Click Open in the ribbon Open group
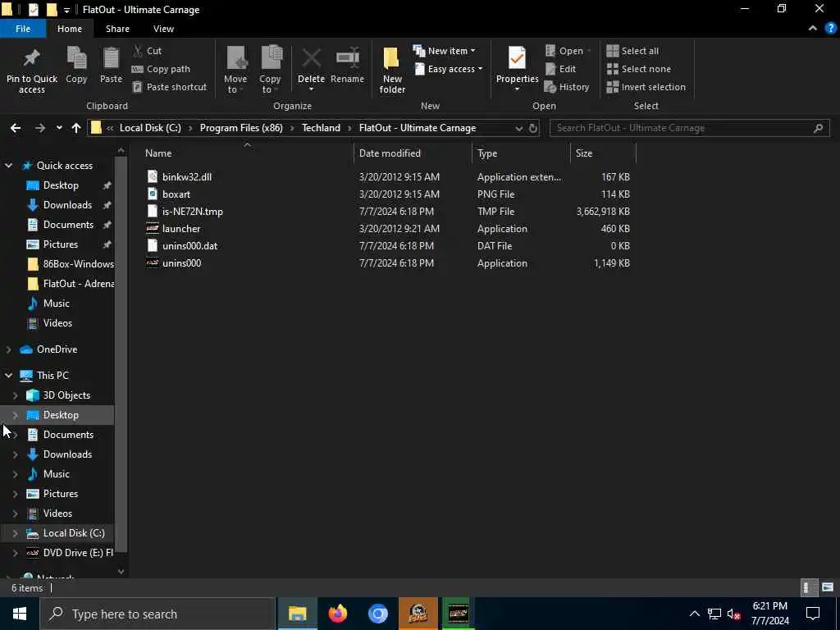This screenshot has width=840, height=630. coord(568,51)
